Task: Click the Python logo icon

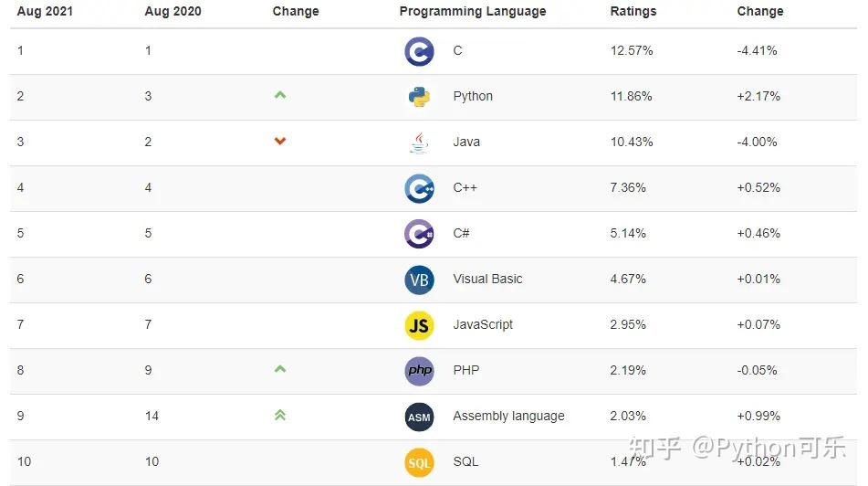Action: tap(419, 97)
